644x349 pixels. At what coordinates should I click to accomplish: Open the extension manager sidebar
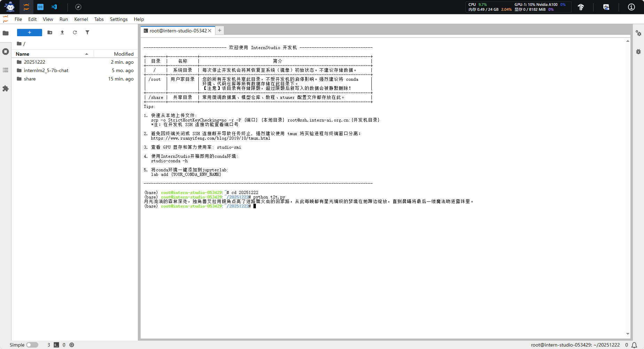pos(6,88)
